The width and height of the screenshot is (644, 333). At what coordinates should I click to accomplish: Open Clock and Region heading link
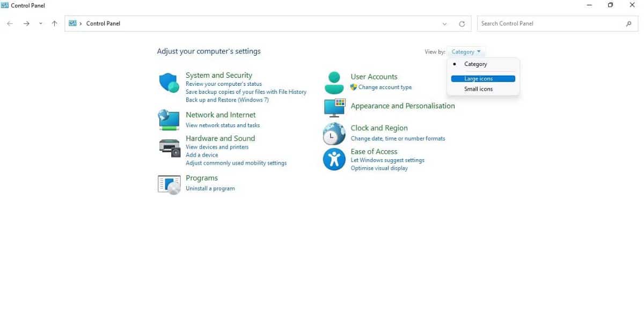click(379, 128)
